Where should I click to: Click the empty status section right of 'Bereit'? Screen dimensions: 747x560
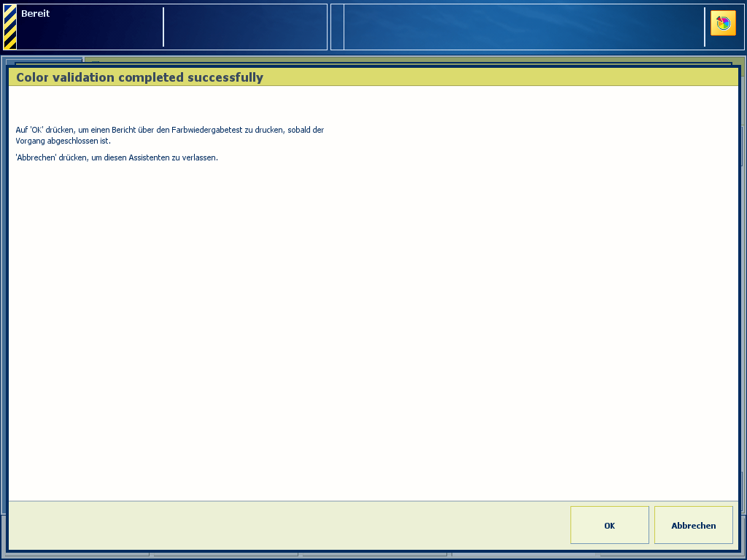245,27
